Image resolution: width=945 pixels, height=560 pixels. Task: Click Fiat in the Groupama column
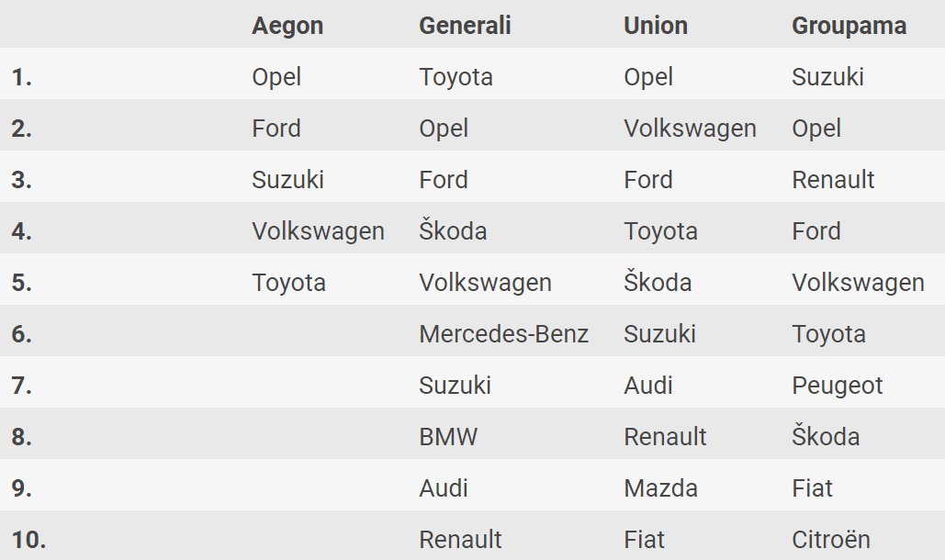pyautogui.click(x=812, y=488)
